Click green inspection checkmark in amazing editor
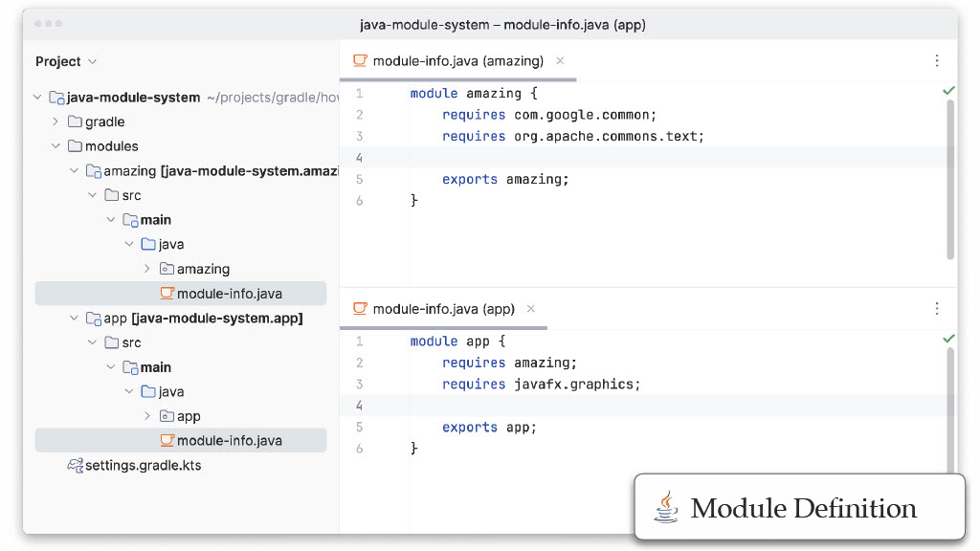 (948, 91)
